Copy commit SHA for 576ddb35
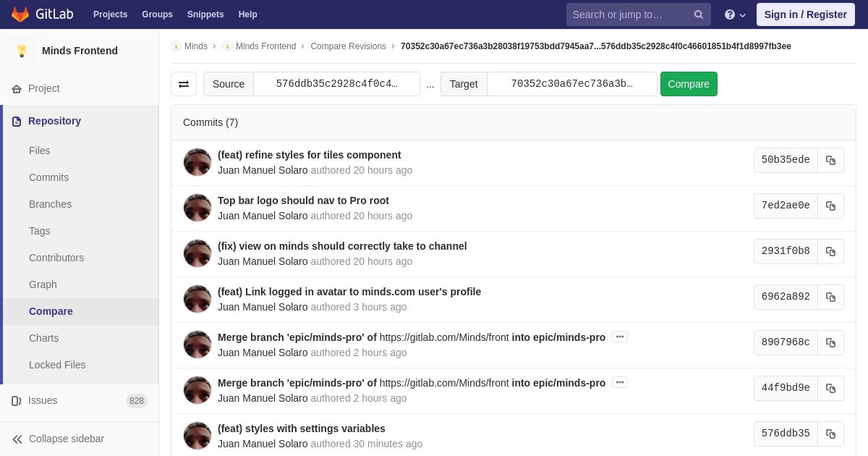Viewport: 868px width, 456px height. (830, 434)
